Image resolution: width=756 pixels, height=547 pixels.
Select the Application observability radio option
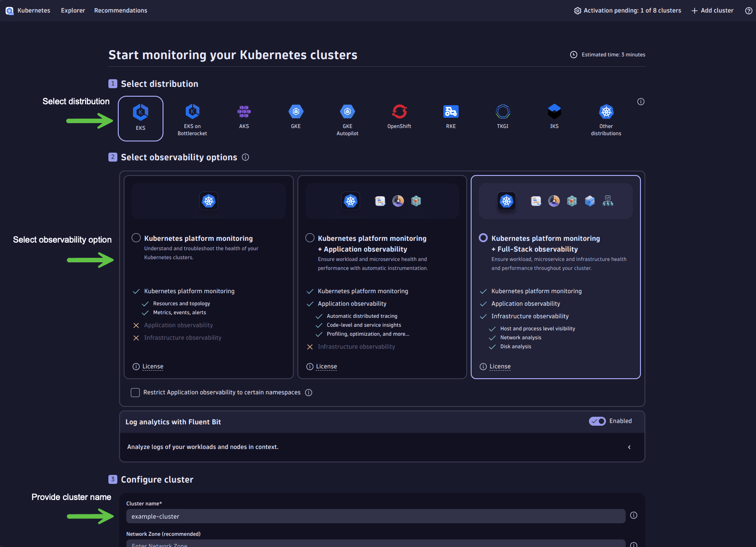point(310,238)
